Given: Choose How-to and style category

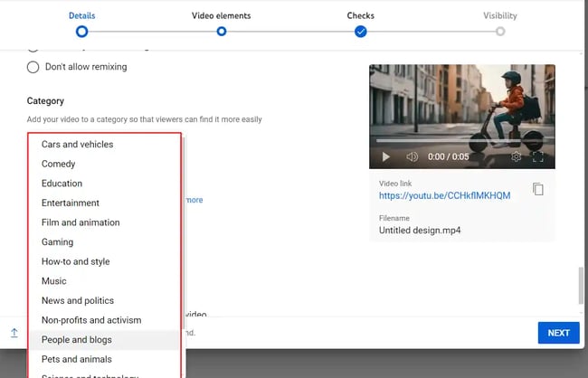Looking at the screenshot, I should [x=104, y=261].
